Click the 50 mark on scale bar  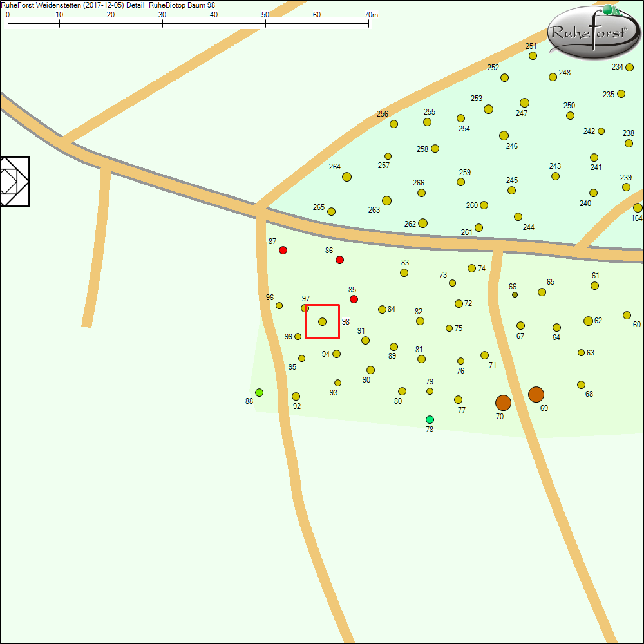point(265,23)
